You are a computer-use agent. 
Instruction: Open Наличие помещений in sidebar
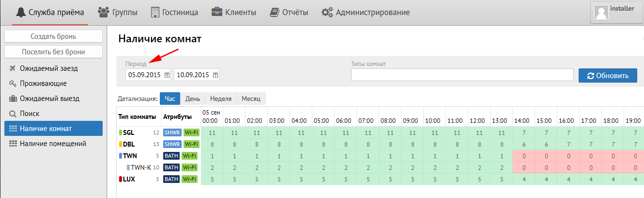tap(53, 144)
